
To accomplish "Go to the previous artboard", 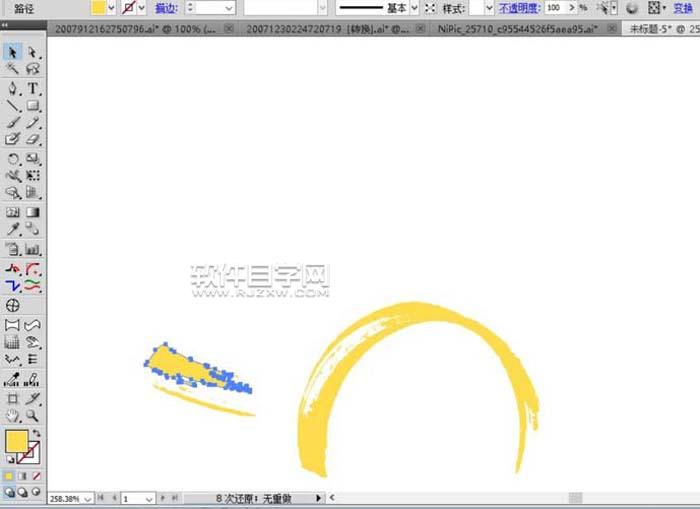I will click(x=114, y=497).
